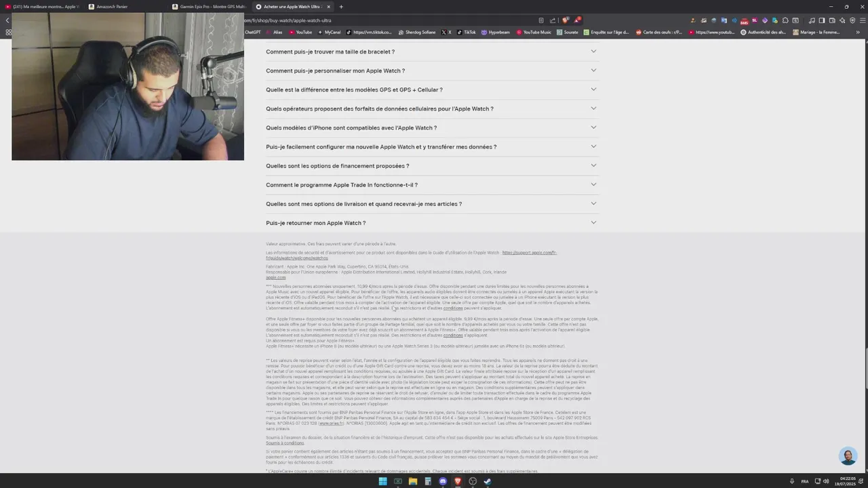The width and height of the screenshot is (868, 488).
Task: Close the 'Acheter une Apple Watch Ultra' tab
Action: 329,7
